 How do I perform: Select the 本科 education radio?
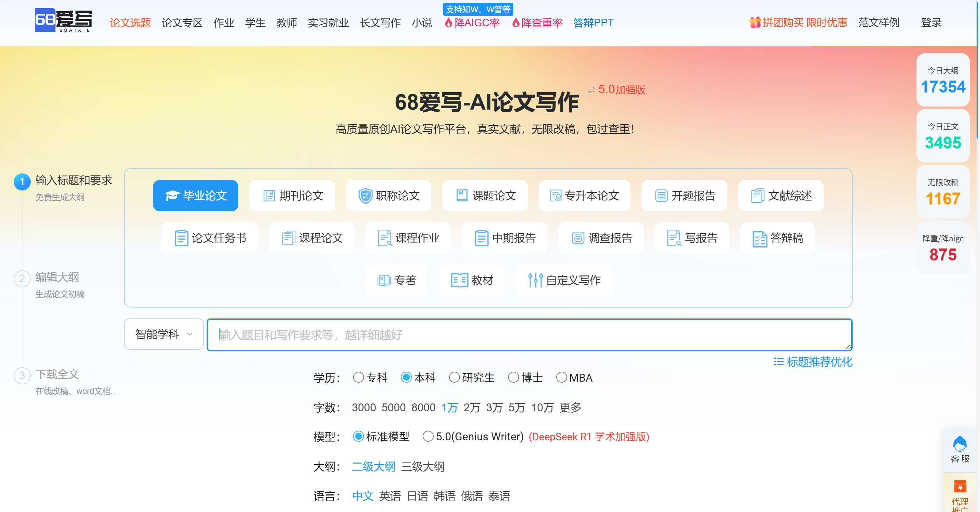[406, 377]
